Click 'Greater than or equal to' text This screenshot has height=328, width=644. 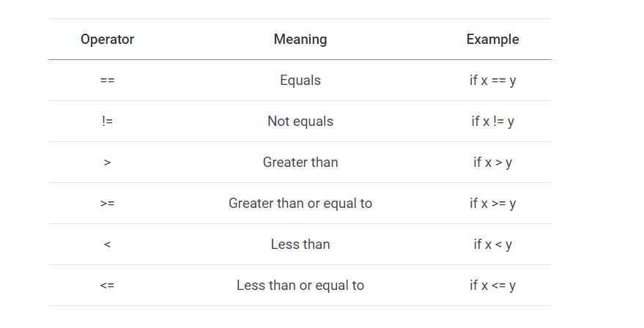[x=300, y=204]
